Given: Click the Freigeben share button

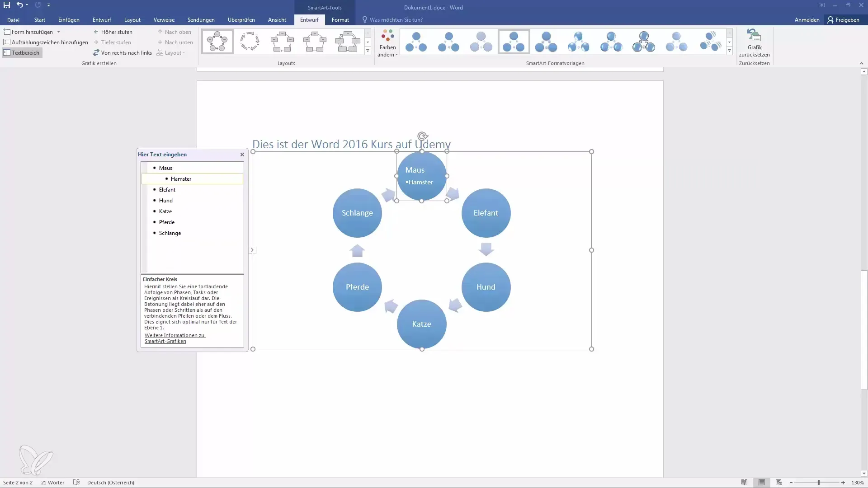Looking at the screenshot, I should 844,20.
